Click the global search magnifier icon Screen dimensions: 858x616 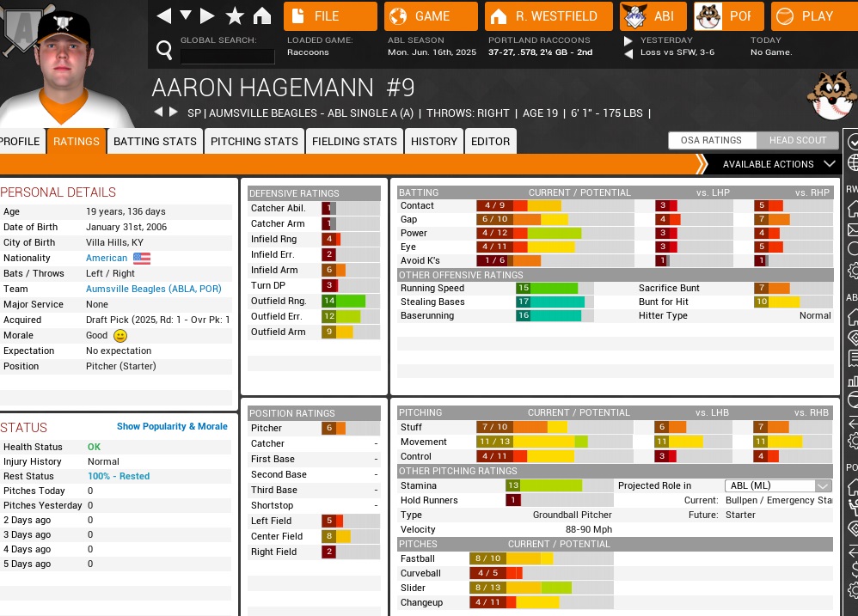pyautogui.click(x=165, y=51)
